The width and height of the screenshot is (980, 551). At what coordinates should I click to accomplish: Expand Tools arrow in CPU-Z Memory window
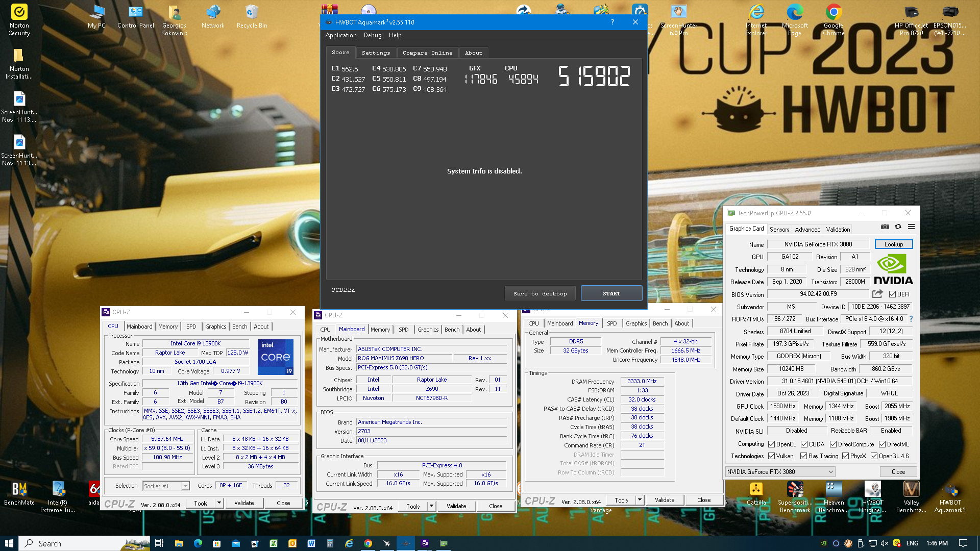640,500
